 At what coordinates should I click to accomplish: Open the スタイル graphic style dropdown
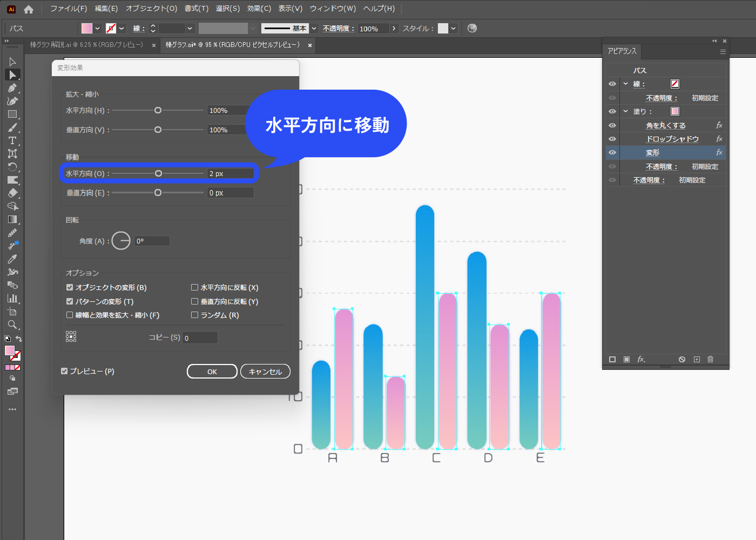pyautogui.click(x=454, y=29)
